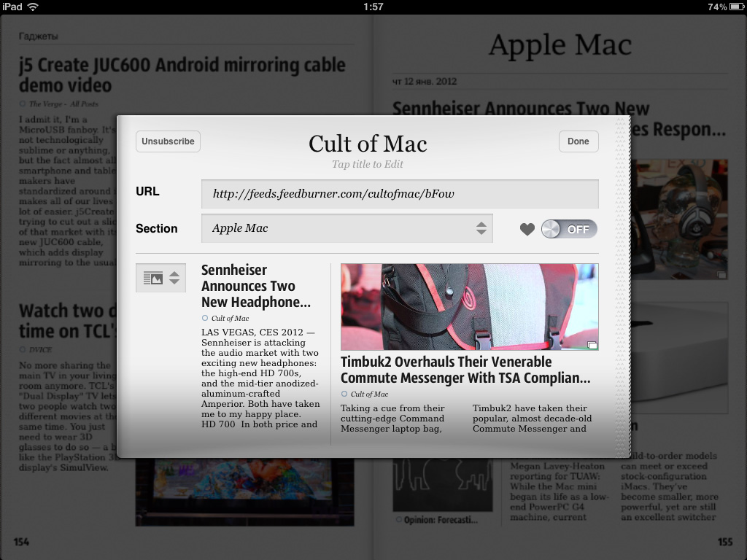Tap the Unsubscribe button
This screenshot has height=560, width=747.
click(168, 141)
